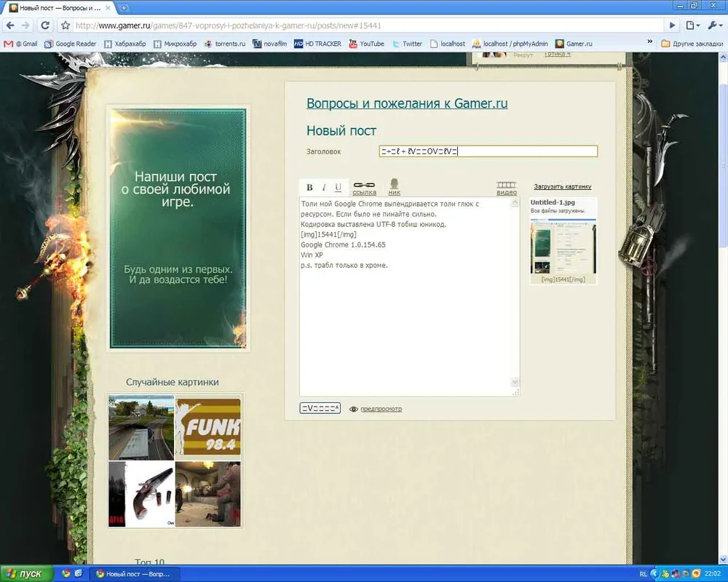Insert a nickname with the ник icon

pyautogui.click(x=394, y=186)
